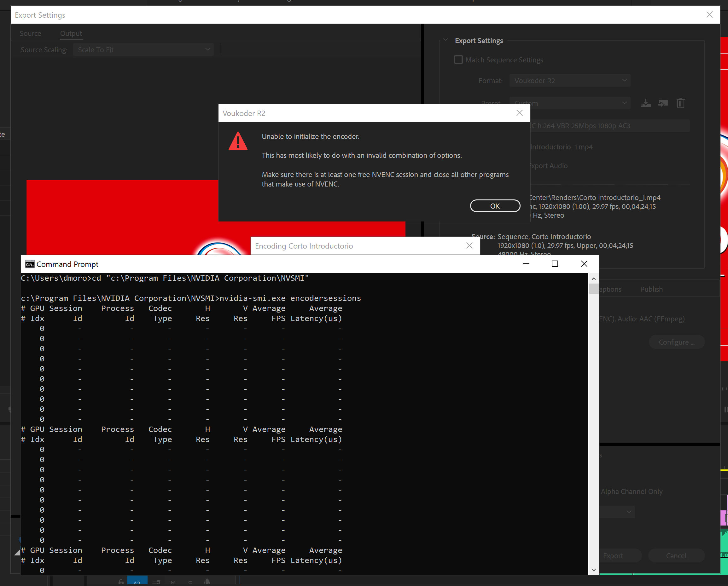Click the red warning triangle icon
The height and width of the screenshot is (586, 728).
238,141
